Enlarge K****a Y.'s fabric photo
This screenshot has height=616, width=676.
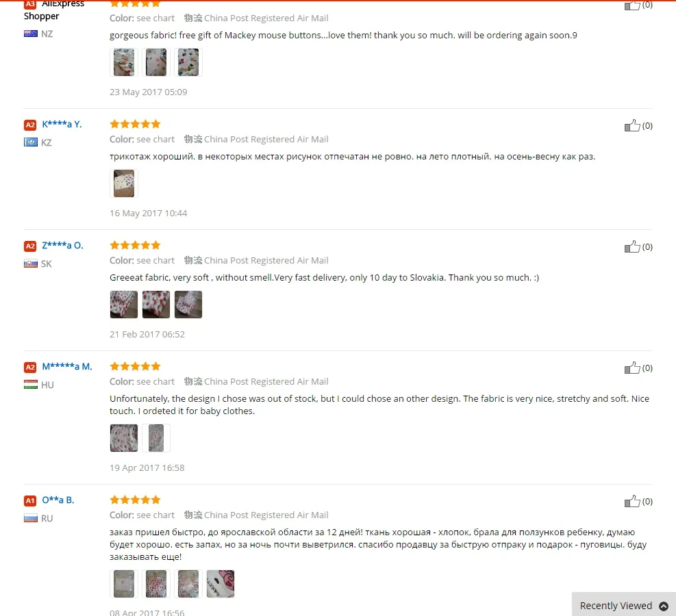click(x=124, y=183)
